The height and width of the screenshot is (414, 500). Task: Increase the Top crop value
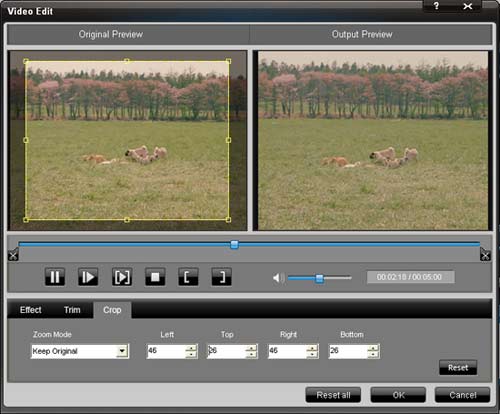(x=252, y=348)
